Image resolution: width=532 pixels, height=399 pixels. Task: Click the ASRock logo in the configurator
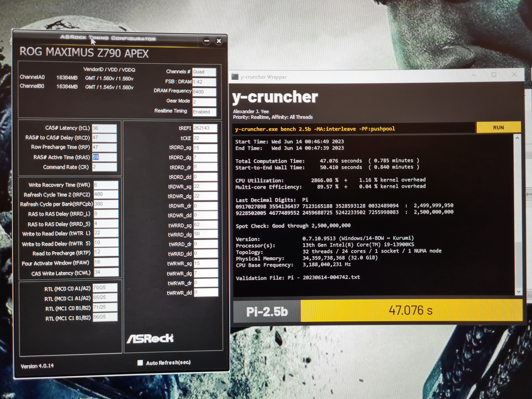150,338
